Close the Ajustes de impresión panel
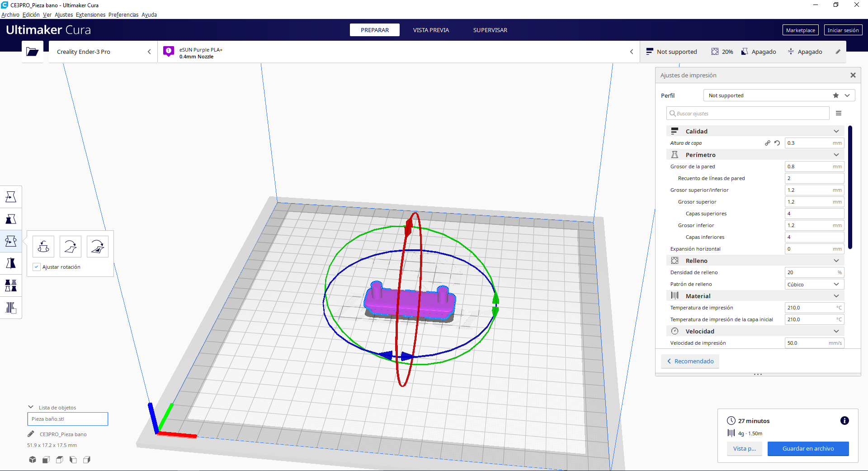The image size is (868, 471). point(853,75)
